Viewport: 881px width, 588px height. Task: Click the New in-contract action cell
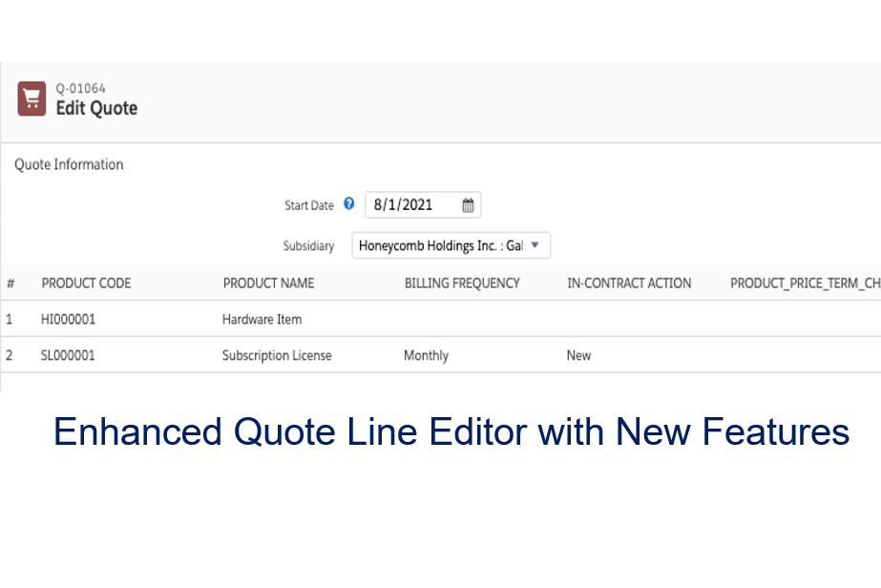(578, 355)
